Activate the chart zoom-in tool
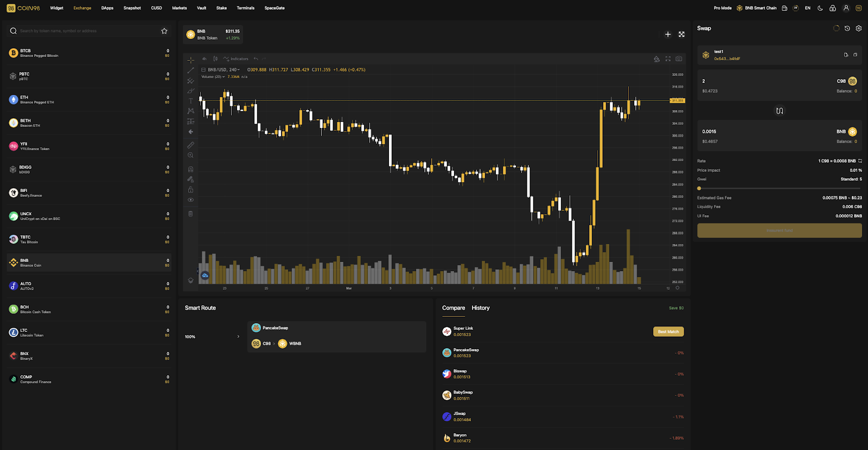Screen dimensions: 868x450 [190, 156]
